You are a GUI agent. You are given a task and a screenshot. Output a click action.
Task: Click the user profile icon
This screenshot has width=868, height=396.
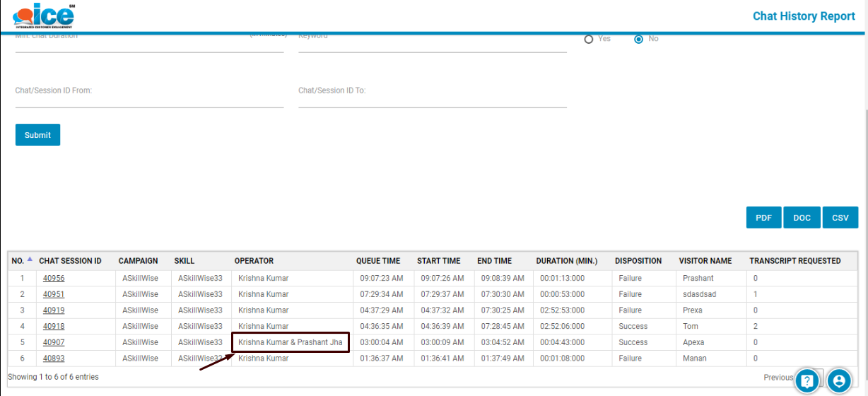tap(839, 381)
